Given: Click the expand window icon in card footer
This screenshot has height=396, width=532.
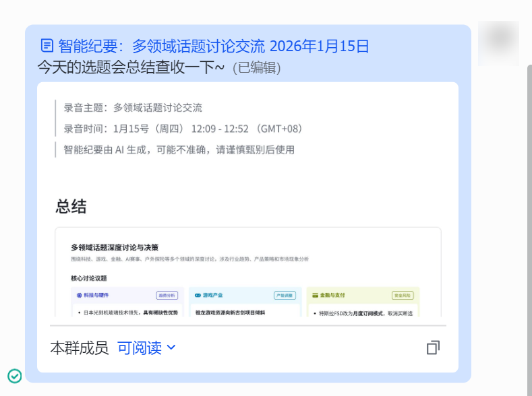Looking at the screenshot, I should [x=433, y=348].
